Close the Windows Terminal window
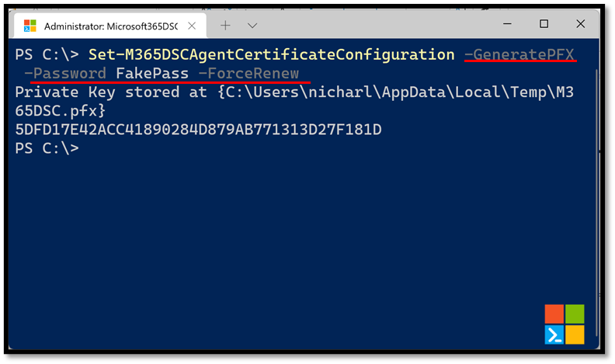 click(x=581, y=24)
